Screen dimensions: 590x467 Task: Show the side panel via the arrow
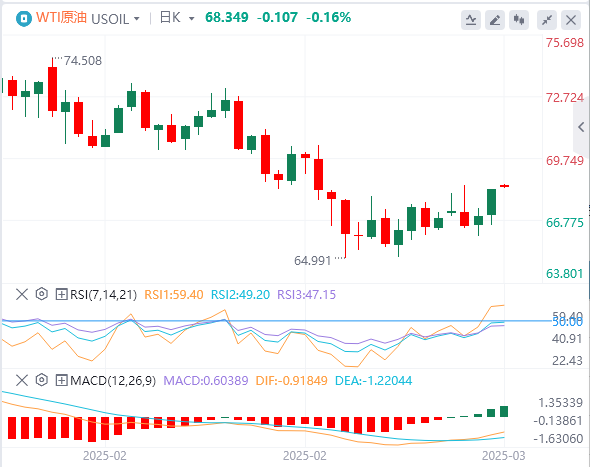pos(581,127)
